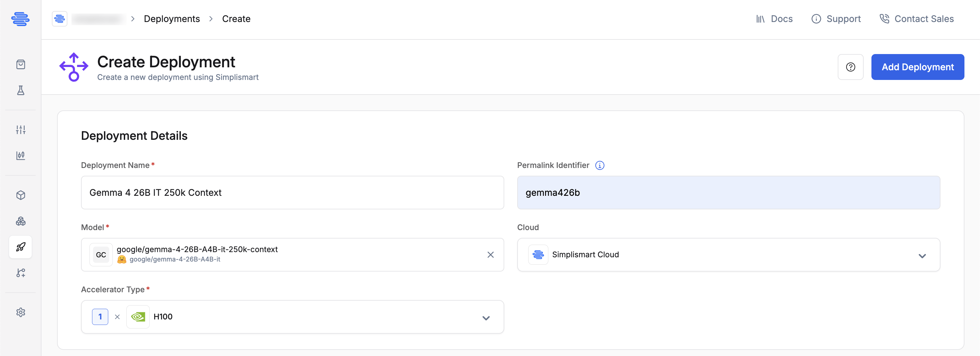
Task: Click the blurred organization name in the breadcrumb
Action: click(x=98, y=19)
